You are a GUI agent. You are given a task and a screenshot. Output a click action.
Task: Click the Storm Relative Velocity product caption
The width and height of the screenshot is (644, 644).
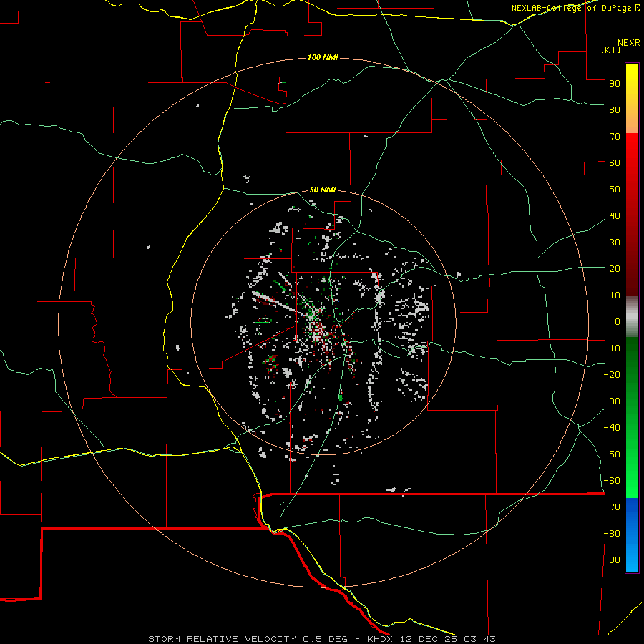click(321, 639)
